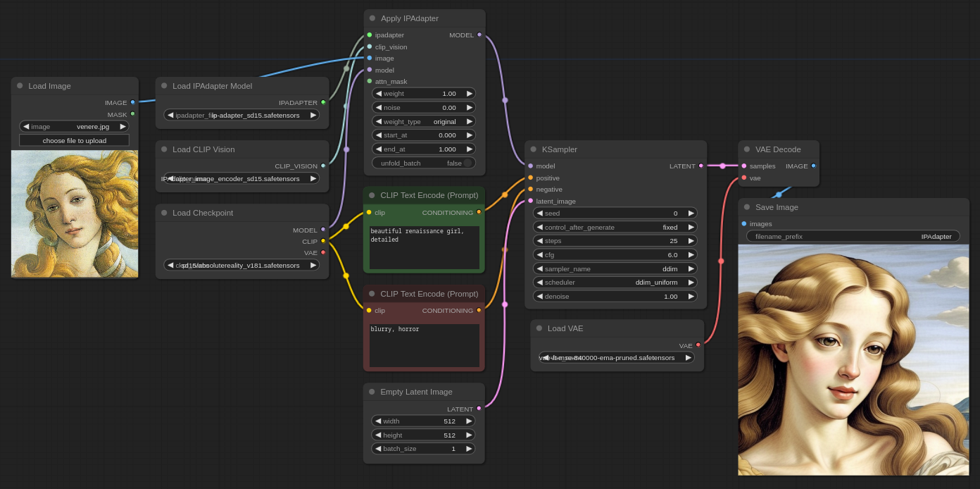This screenshot has width=980, height=489.
Task: Click the IPADAPTER output socket on Load IPAdapter Model
Action: point(323,102)
